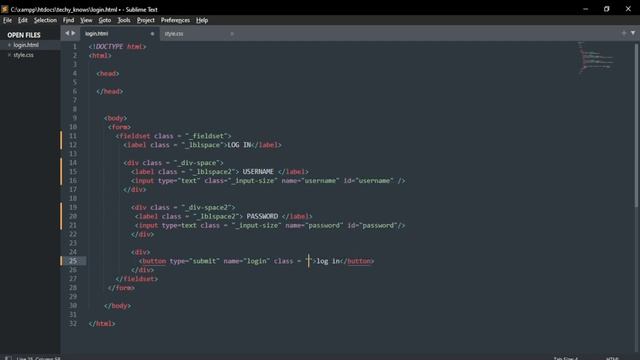Open the tab list dropdown arrow
Screen dimensions: 640x360
click(633, 33)
